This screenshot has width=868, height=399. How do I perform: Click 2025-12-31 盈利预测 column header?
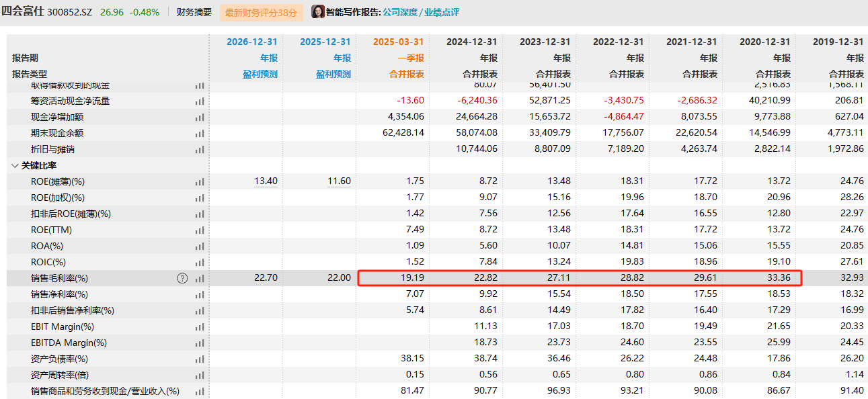tap(325, 42)
